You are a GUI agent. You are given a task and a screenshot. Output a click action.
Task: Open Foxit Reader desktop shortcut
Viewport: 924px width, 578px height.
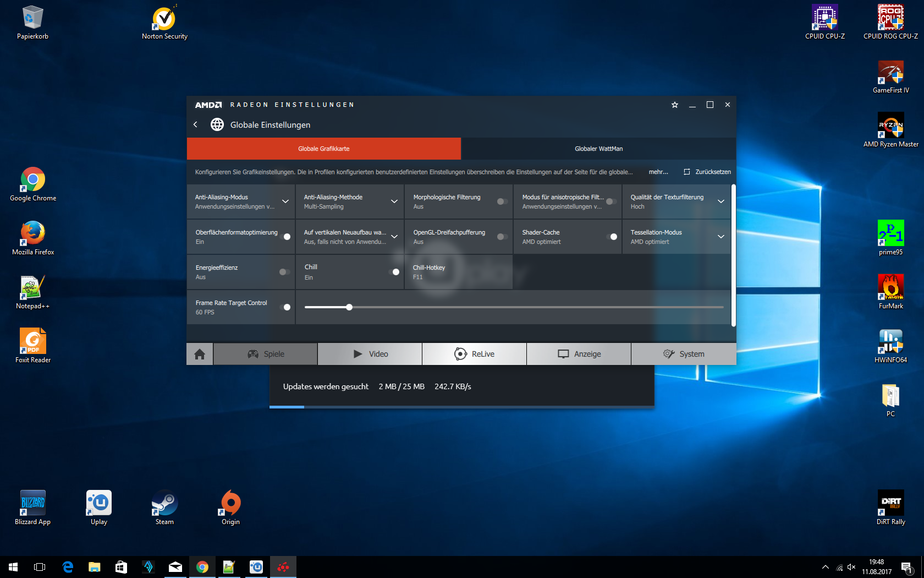(33, 347)
